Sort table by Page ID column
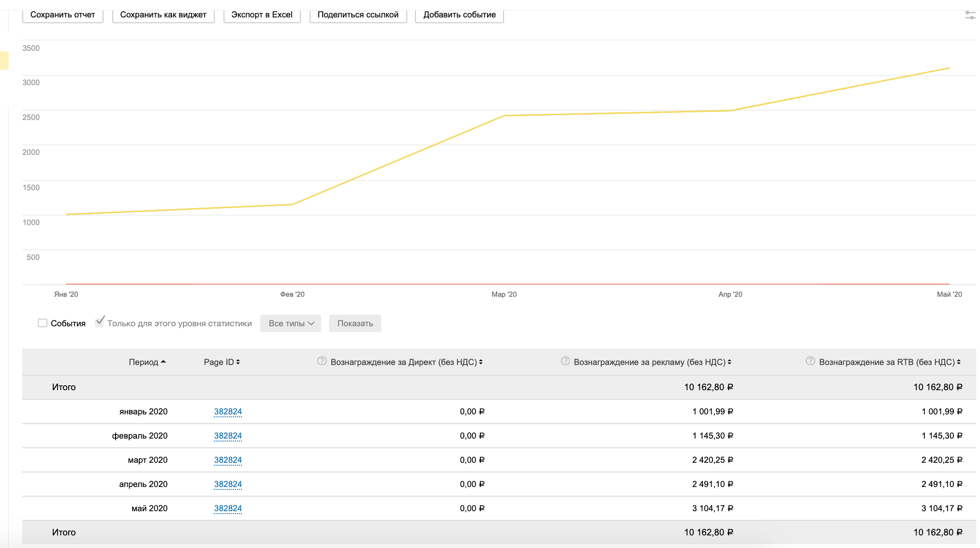The width and height of the screenshot is (980, 548). pyautogui.click(x=222, y=362)
